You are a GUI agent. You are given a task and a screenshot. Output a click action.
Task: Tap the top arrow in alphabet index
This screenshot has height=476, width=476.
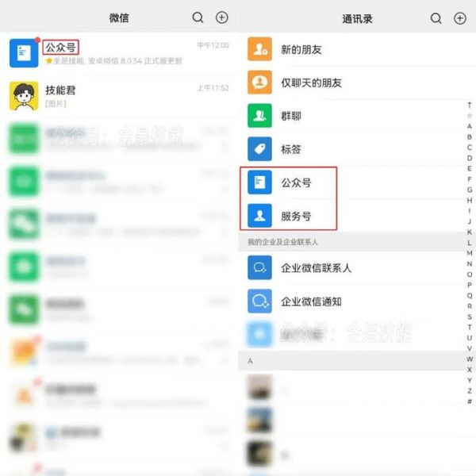point(470,105)
